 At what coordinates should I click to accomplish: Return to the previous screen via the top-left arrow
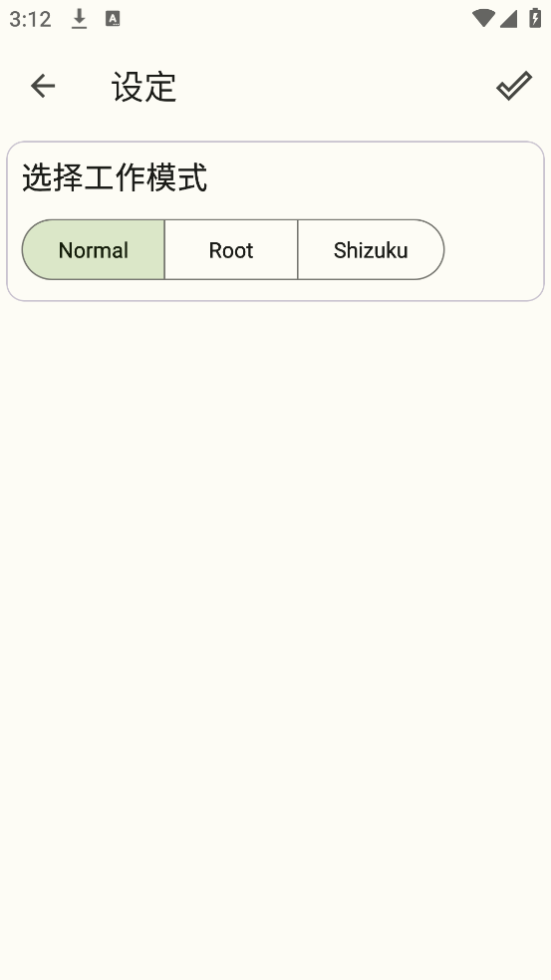[x=43, y=86]
